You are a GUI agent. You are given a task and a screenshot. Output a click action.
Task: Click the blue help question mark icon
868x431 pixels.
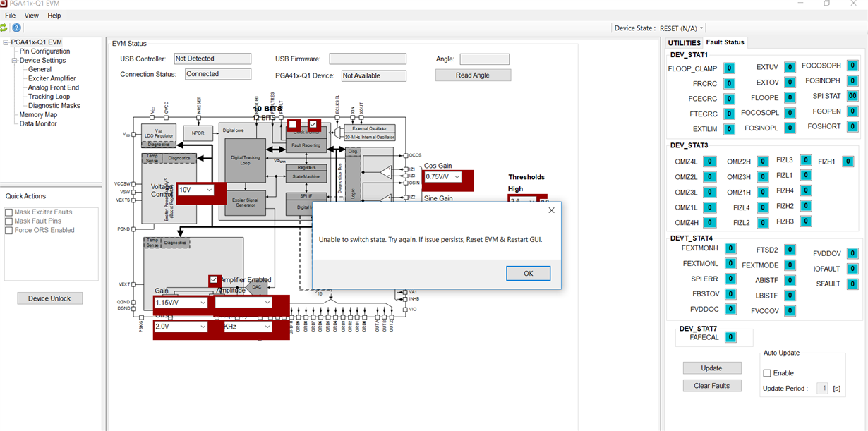click(x=16, y=28)
